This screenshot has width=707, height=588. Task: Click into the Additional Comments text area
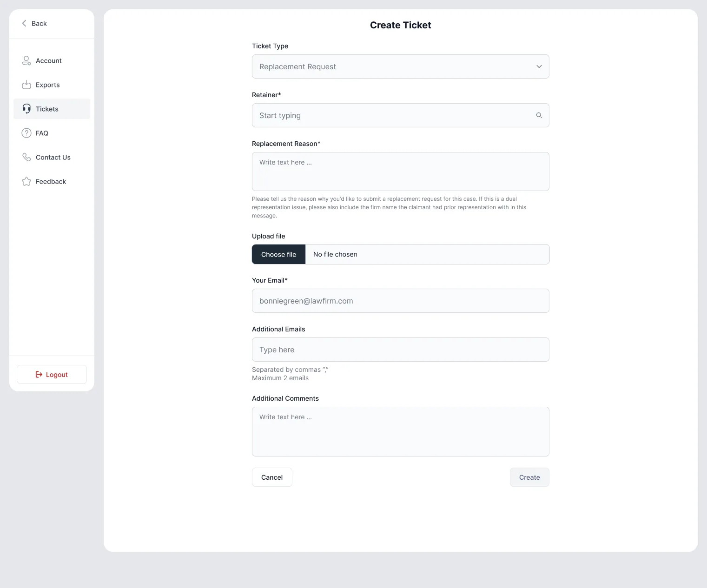point(401,431)
